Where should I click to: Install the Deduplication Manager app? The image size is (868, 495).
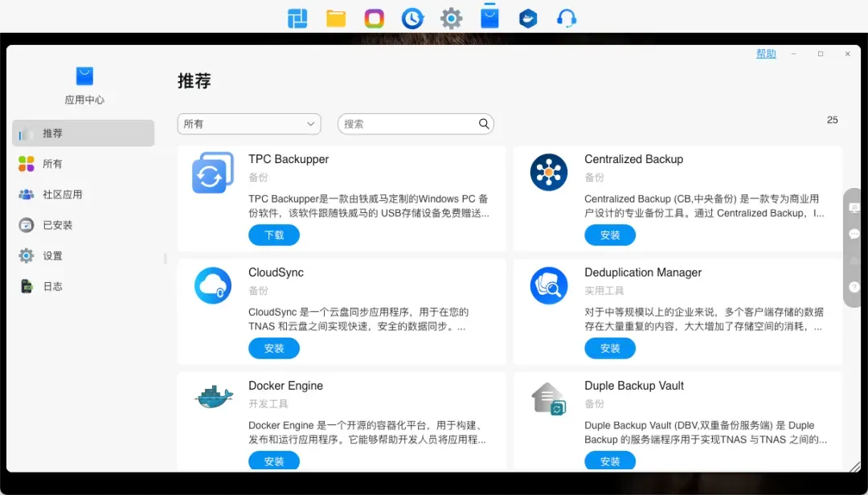tap(610, 348)
